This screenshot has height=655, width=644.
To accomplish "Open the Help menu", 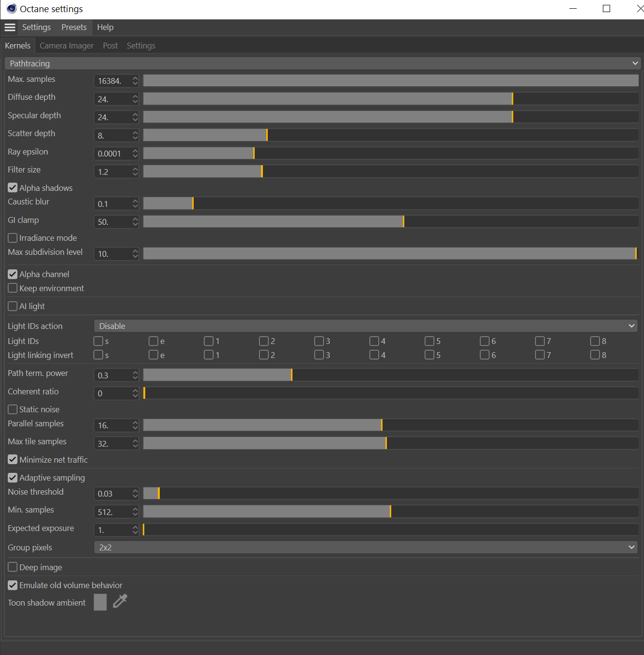I will (105, 27).
